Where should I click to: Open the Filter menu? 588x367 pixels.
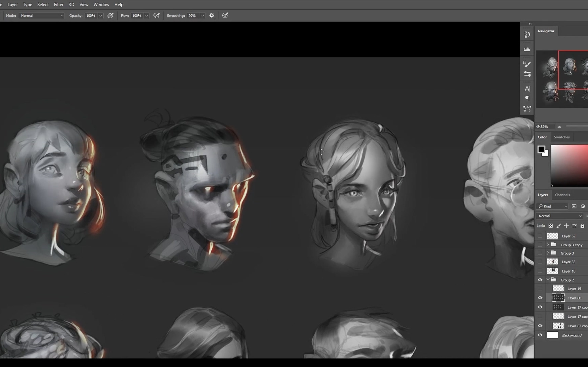[58, 4]
